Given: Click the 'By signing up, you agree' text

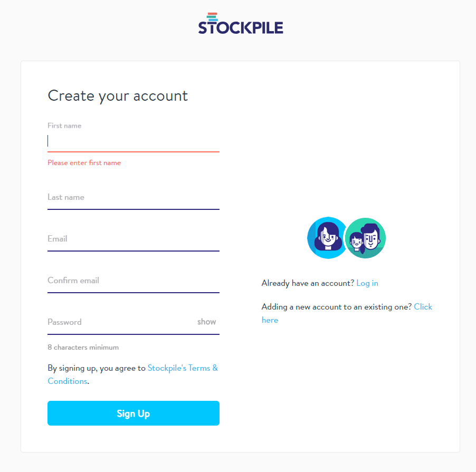Looking at the screenshot, I should [x=97, y=368].
